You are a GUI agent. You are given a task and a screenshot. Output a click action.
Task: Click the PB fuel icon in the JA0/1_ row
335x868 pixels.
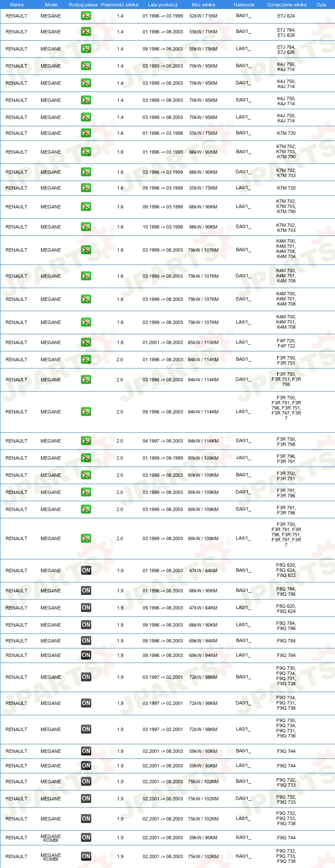[x=86, y=458]
